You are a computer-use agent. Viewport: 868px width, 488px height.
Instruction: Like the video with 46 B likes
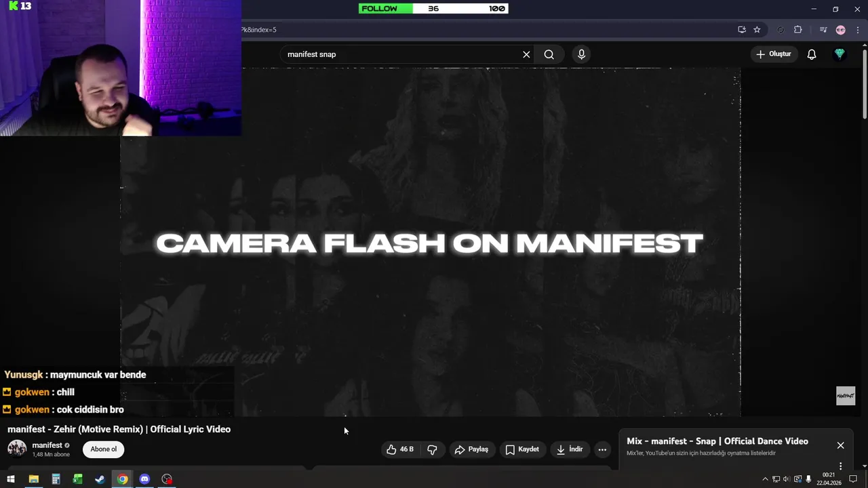coord(399,449)
